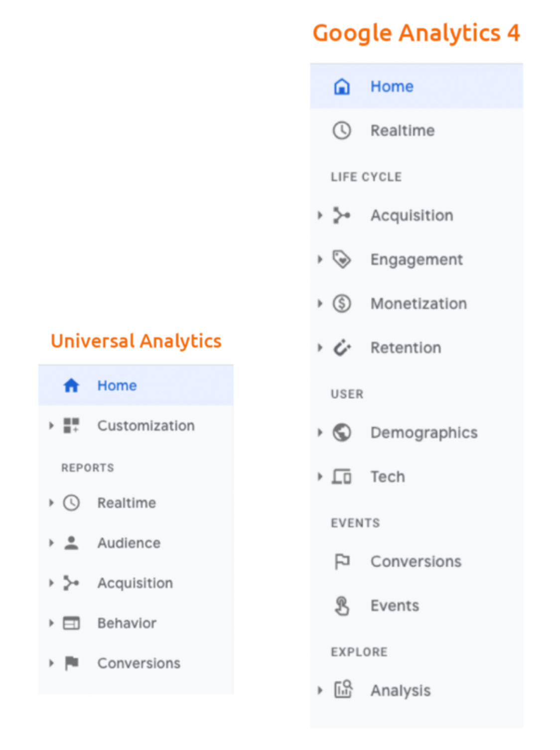560x750 pixels.
Task: Select the Retention magnet icon
Action: click(x=342, y=348)
